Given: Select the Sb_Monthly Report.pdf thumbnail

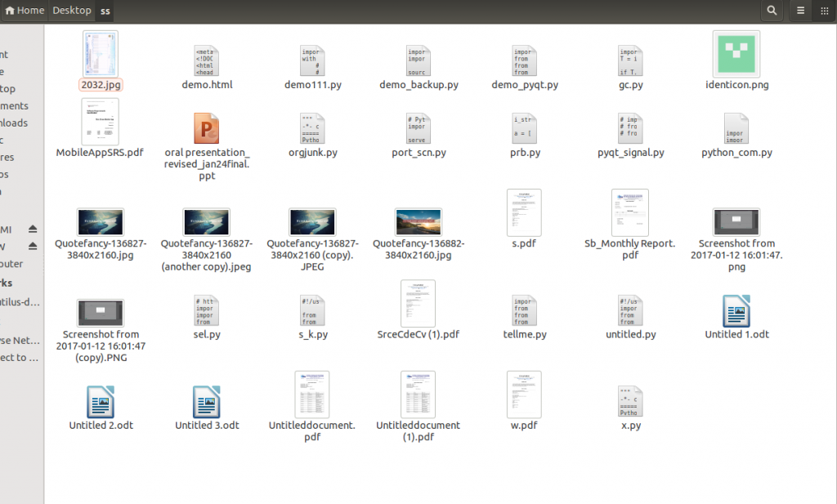Looking at the screenshot, I should coord(630,212).
